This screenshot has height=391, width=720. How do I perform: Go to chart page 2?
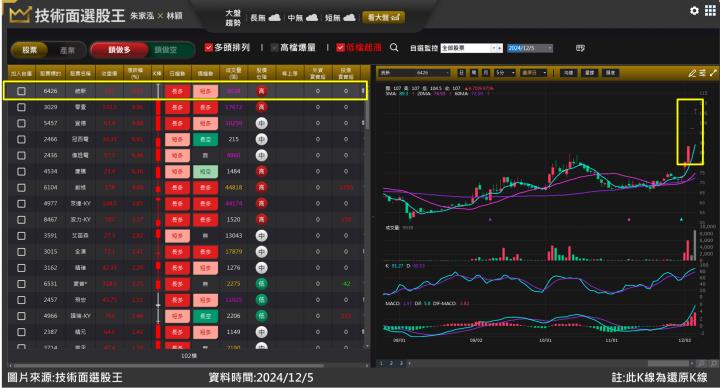coord(391,363)
